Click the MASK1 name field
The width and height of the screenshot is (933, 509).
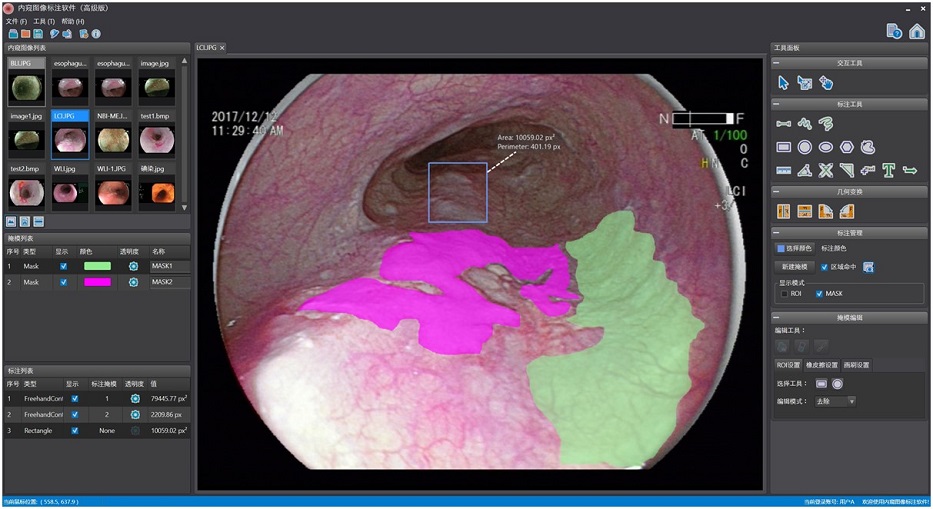point(169,266)
